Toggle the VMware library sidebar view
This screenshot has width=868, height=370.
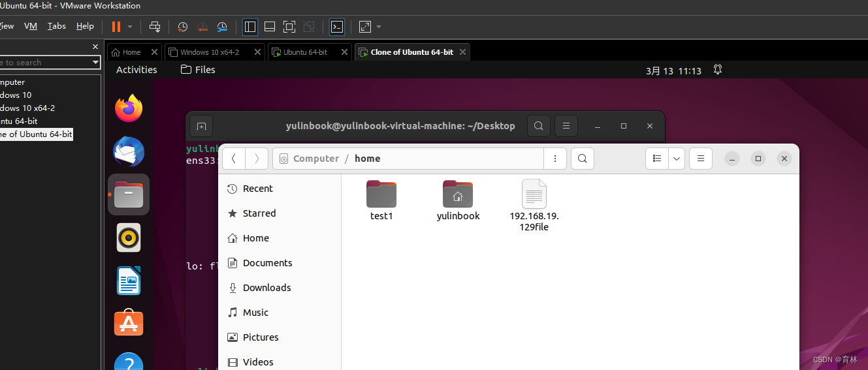(x=249, y=27)
